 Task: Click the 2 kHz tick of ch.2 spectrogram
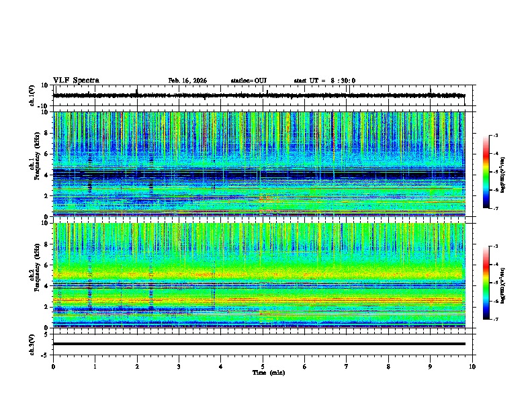(47, 307)
